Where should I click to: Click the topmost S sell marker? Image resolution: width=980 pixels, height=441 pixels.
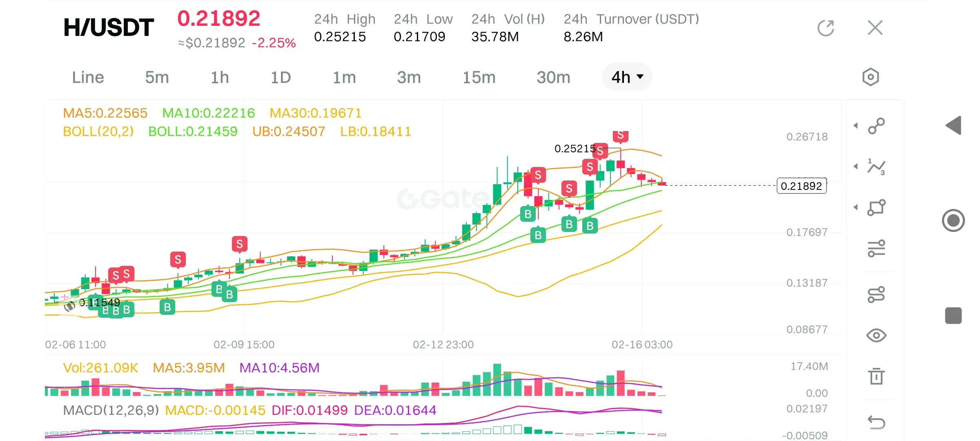[x=620, y=136]
